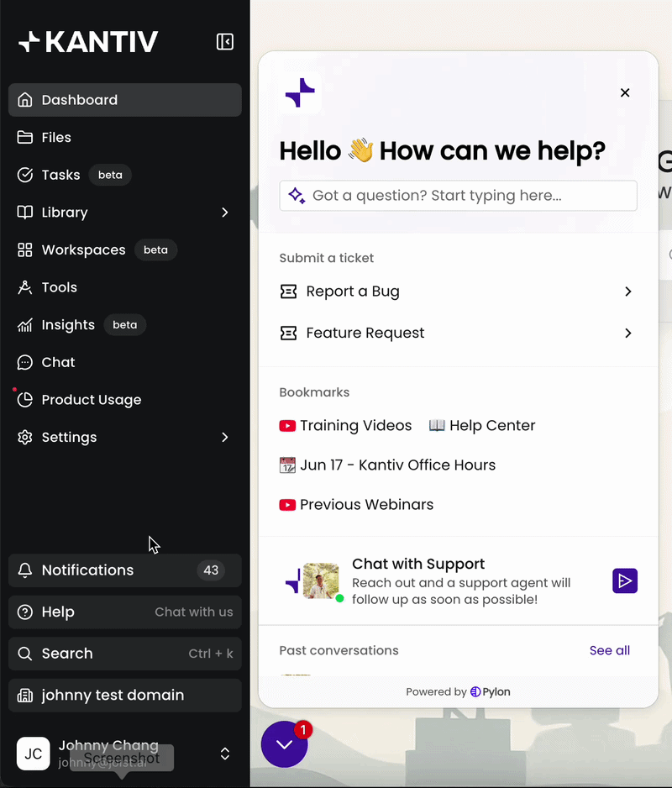The width and height of the screenshot is (672, 788).
Task: Click the Settings gear icon
Action: pyautogui.click(x=24, y=437)
